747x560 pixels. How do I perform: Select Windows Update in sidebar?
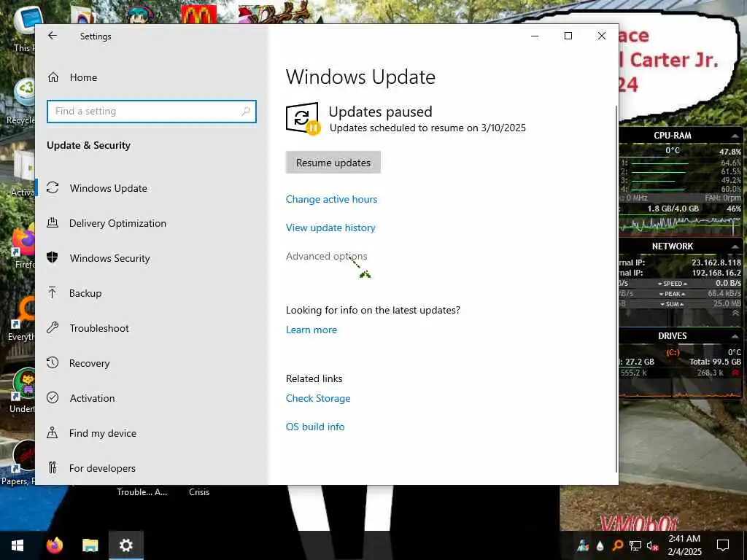108,188
